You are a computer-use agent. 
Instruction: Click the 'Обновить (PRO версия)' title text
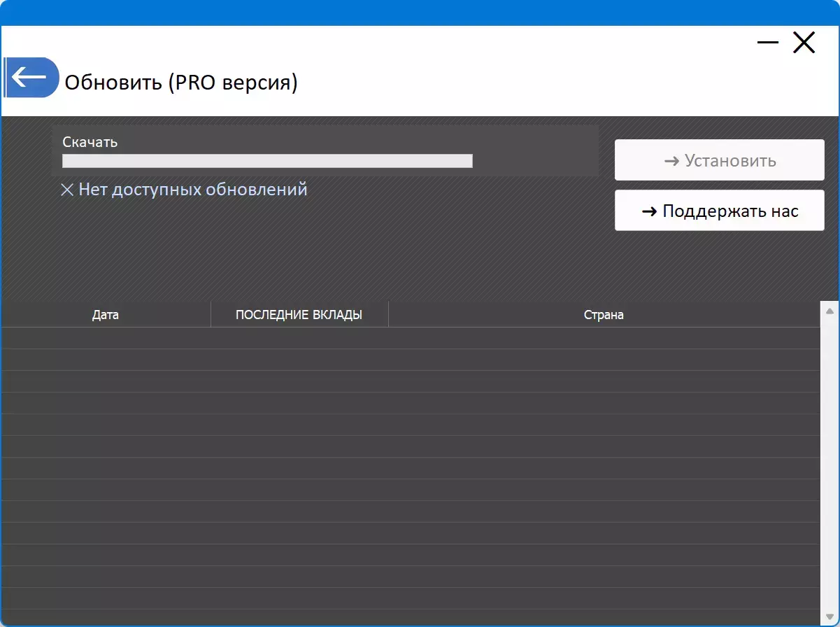180,82
